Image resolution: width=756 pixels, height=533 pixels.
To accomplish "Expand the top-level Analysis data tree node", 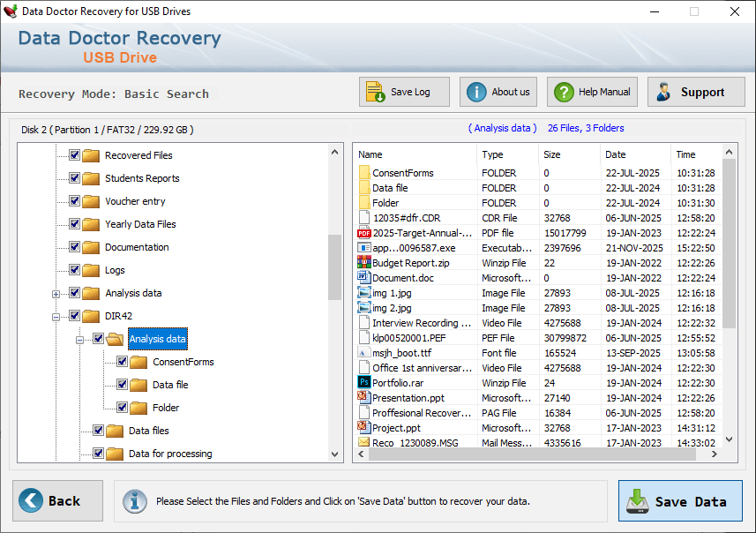I will [56, 294].
